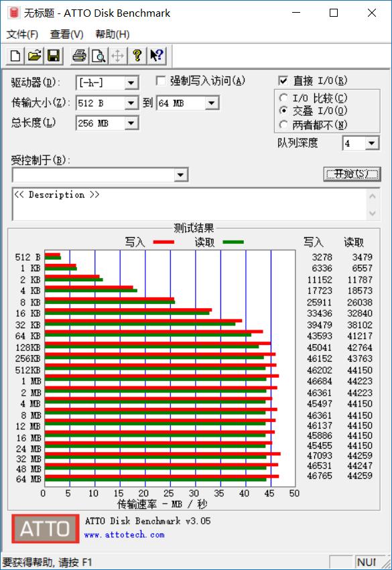This screenshot has height=570, width=392.
Task: Select 两者都不 radio option
Action: [283, 125]
